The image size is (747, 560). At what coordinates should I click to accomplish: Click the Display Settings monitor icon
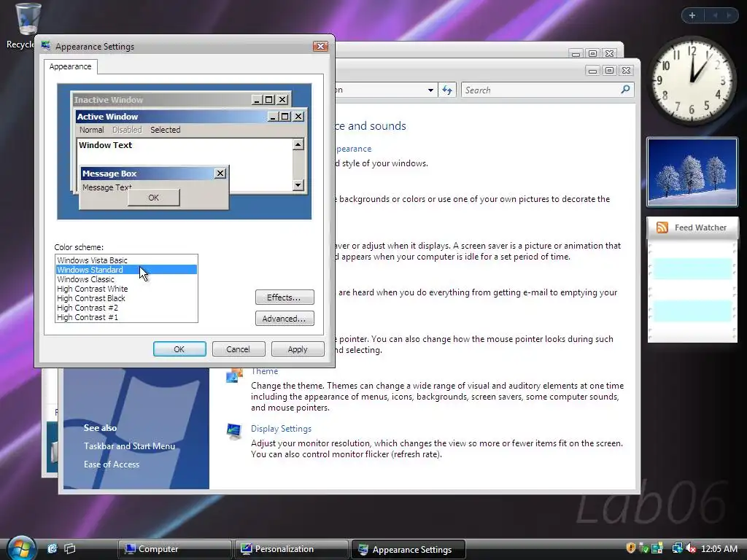point(234,432)
